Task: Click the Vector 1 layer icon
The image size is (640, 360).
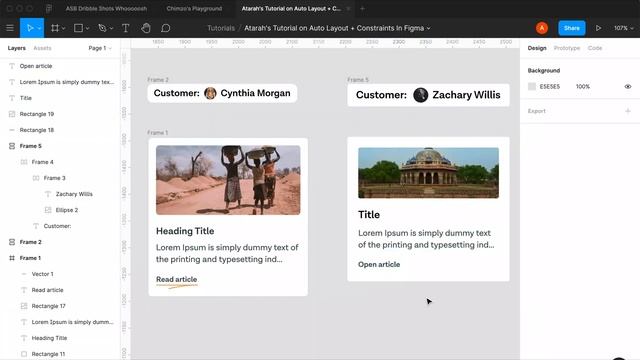Action: pyautogui.click(x=24, y=274)
